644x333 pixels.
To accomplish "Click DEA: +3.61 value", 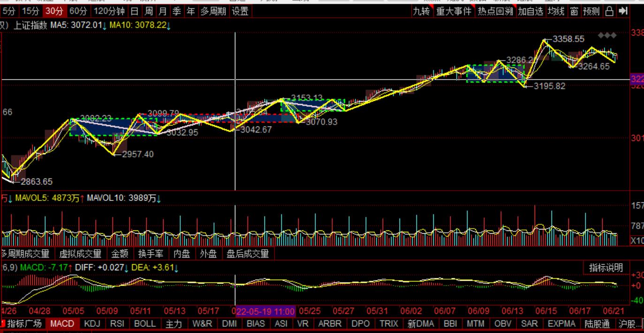I will (x=154, y=268).
